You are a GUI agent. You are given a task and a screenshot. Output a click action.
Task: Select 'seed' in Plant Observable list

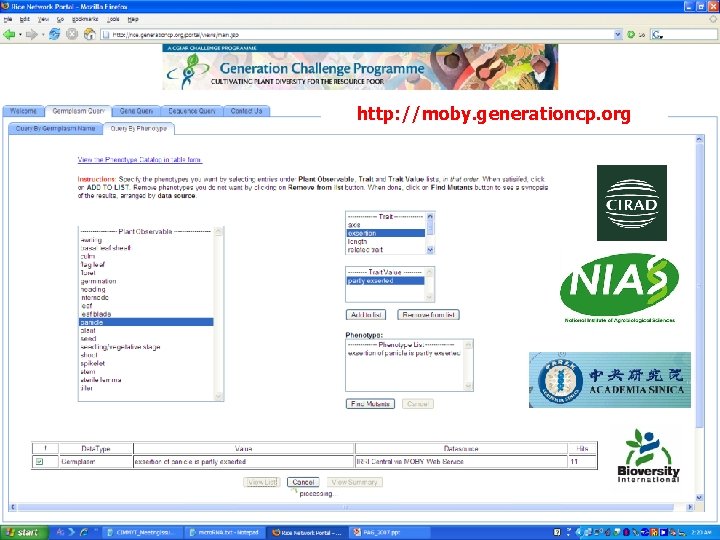pos(146,338)
